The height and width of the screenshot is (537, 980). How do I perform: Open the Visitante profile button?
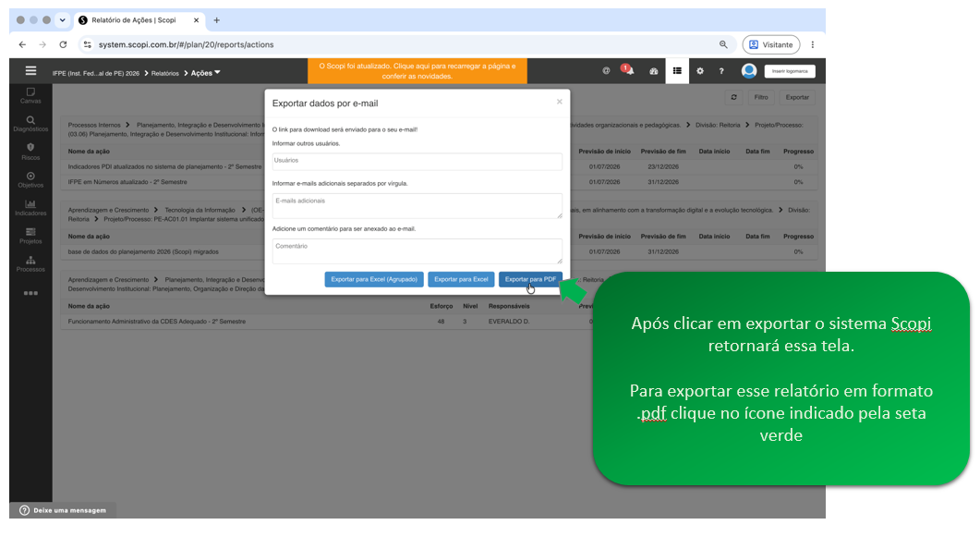[x=770, y=44]
